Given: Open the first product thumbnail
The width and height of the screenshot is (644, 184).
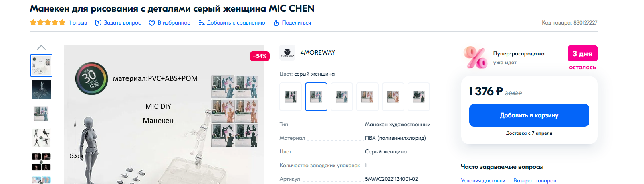Looking at the screenshot, I should (41, 65).
